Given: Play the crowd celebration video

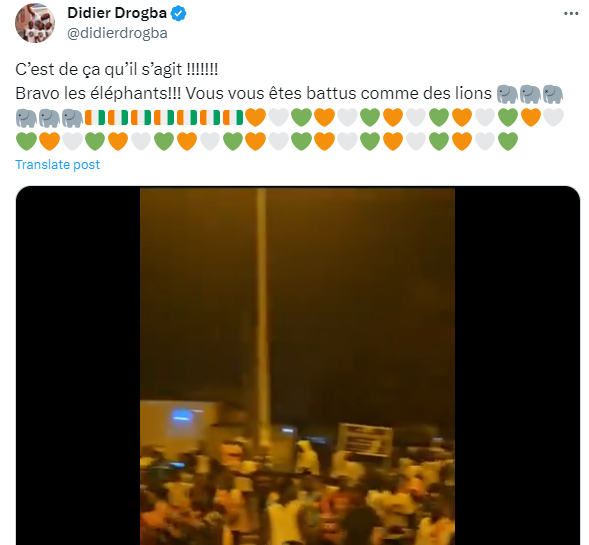Looking at the screenshot, I should coord(298,366).
